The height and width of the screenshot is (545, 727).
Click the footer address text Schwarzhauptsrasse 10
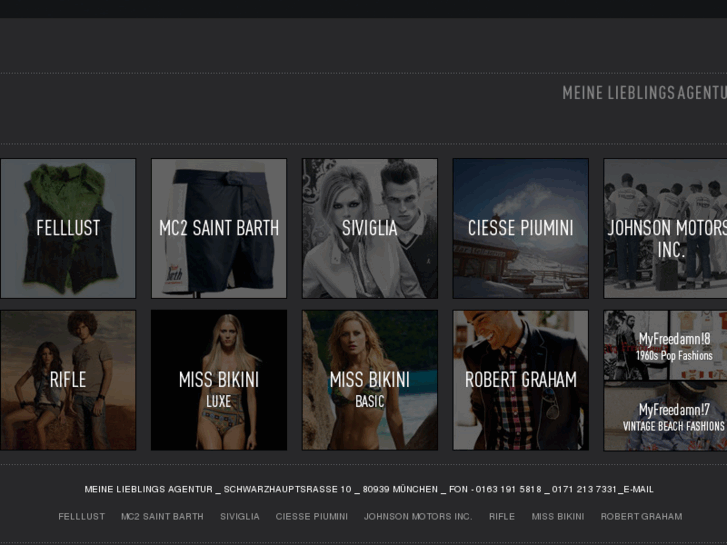(287, 489)
